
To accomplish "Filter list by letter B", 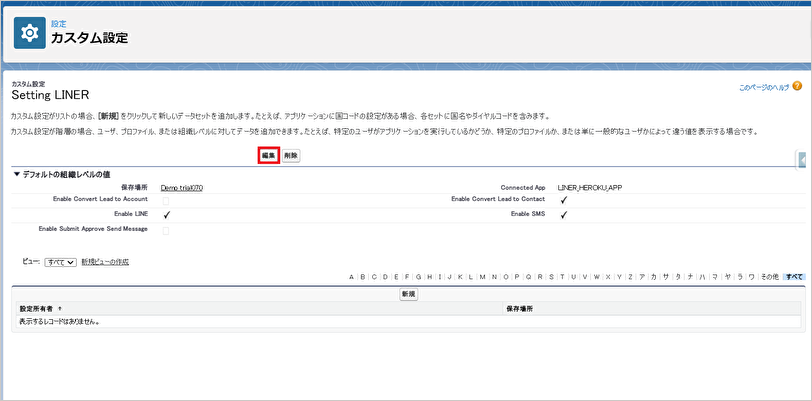I will (x=362, y=277).
